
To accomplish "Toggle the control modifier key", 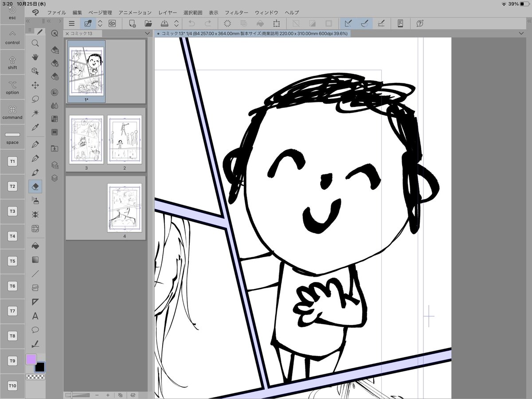I will [x=12, y=38].
